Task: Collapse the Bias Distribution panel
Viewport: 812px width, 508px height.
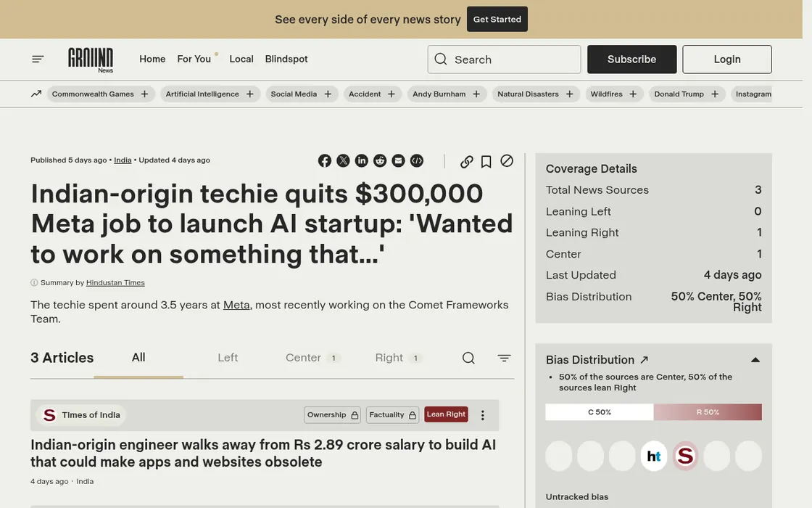Action: pos(755,360)
